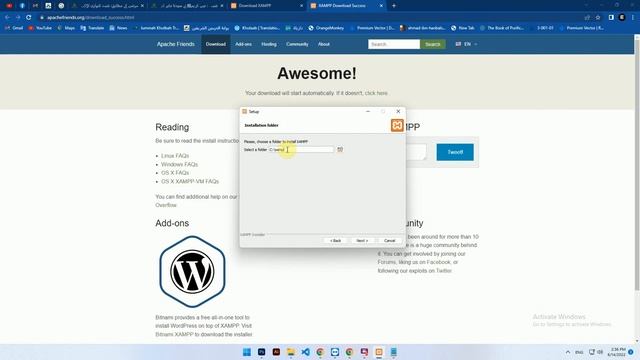Open the YouTube bookmark

tap(40, 28)
